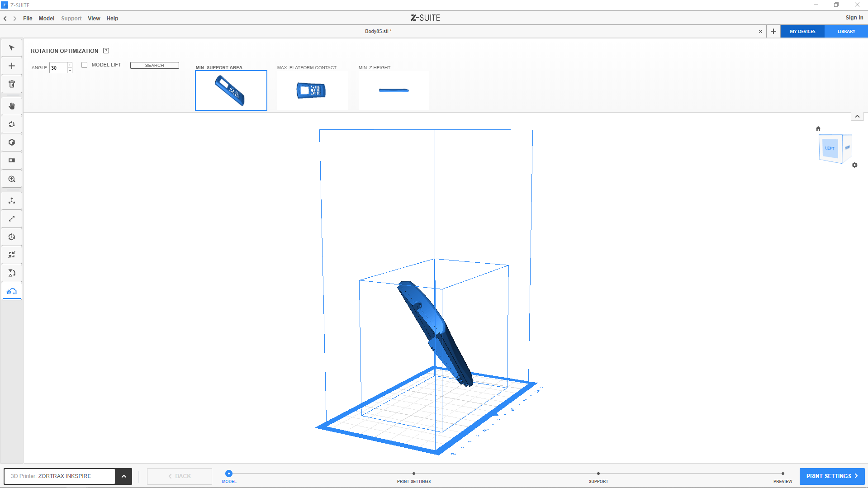Click the mirror model tool icon
Screen dimensions: 868x488
[x=12, y=273]
